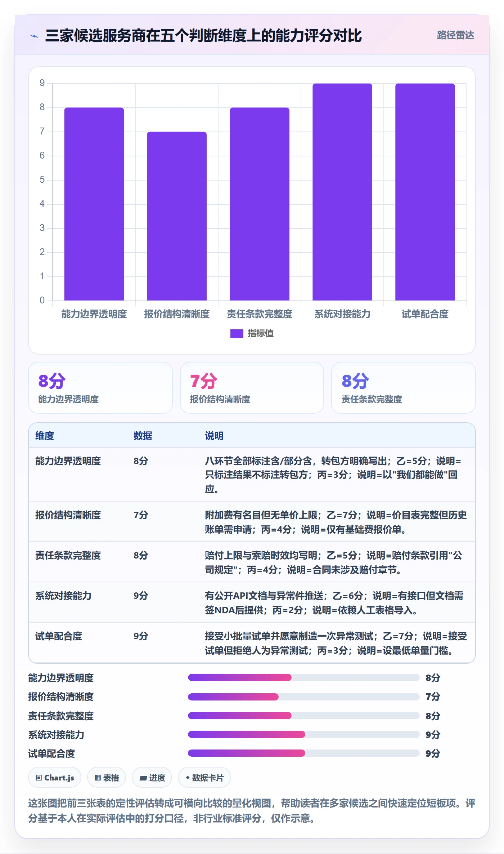The image size is (504, 854).
Task: Click the 责任条款完整度 progress bar
Action: click(303, 716)
